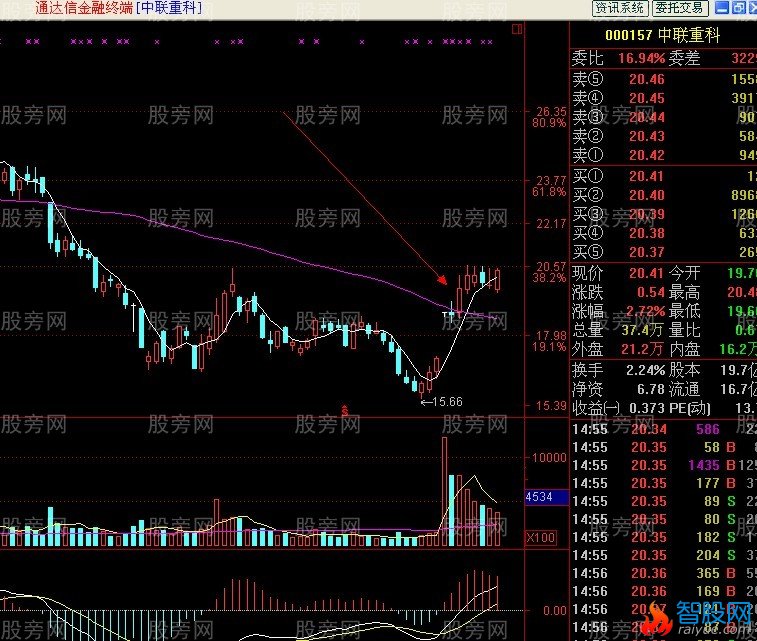Viewport: 757px width, 641px height.
Task: Click the PE(动) label
Action: coord(690,408)
